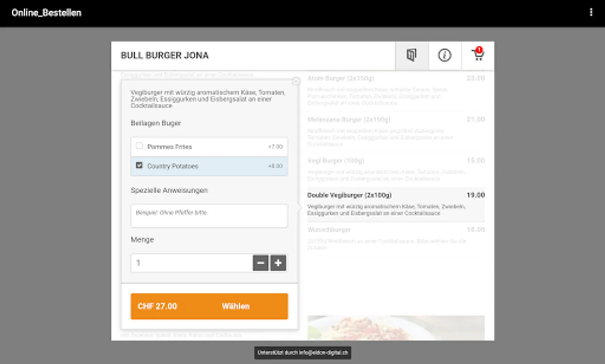Click the BULL BURGER JONA title
Screen dimensions: 605x364
(165, 55)
